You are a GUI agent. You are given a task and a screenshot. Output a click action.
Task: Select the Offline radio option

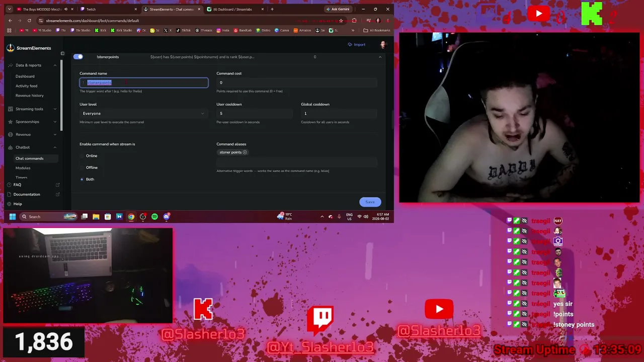(x=82, y=167)
